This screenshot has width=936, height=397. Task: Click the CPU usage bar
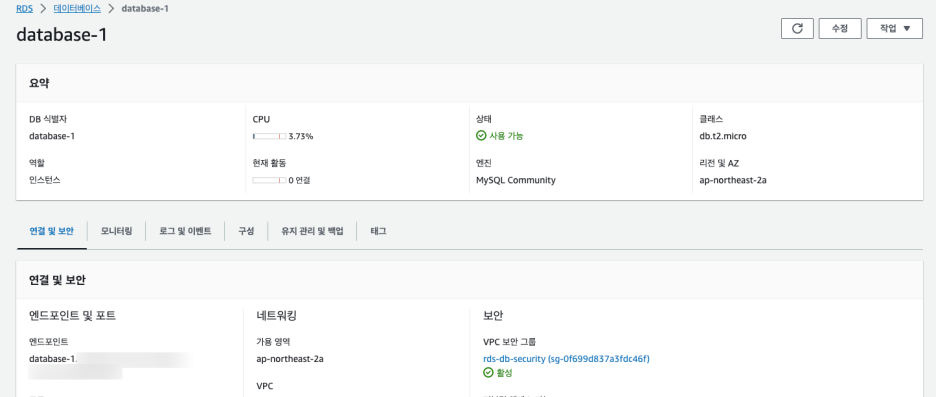tap(269, 136)
